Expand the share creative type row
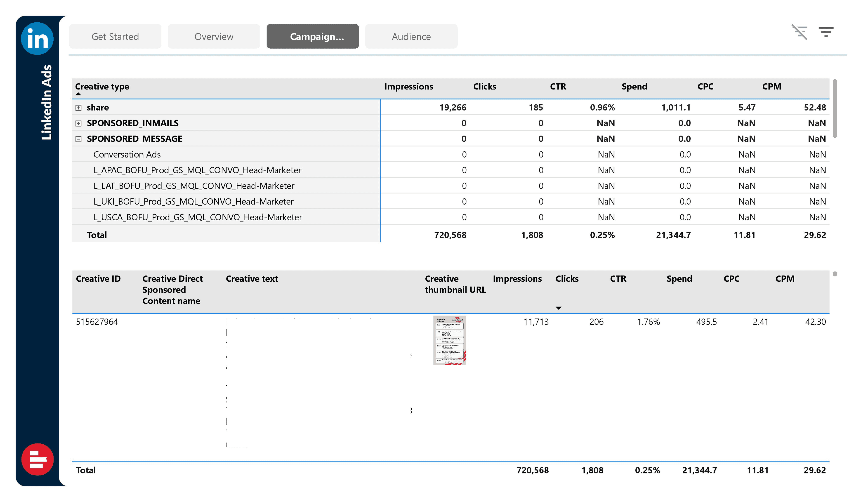Image resolution: width=868 pixels, height=502 pixels. click(78, 108)
